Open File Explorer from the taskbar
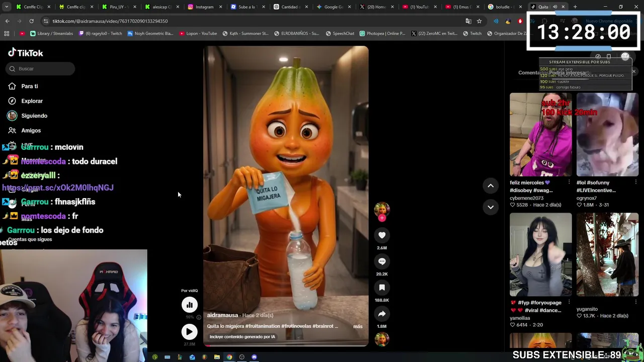The width and height of the screenshot is (644, 362). tap(217, 357)
